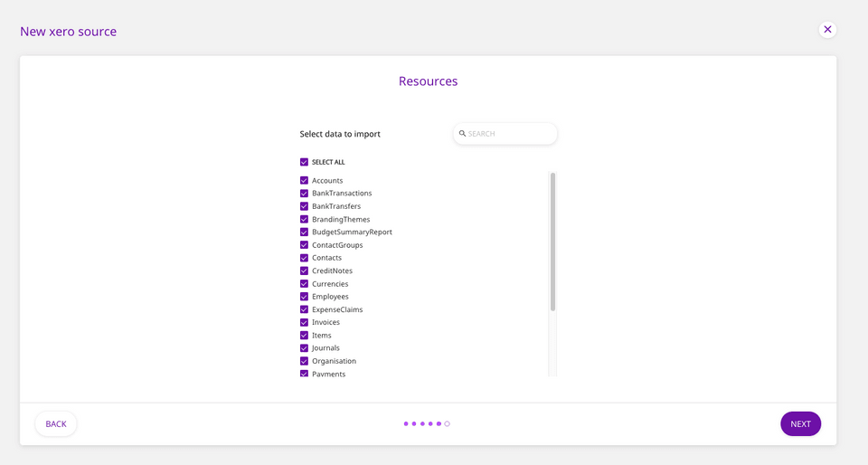Toggle the SELECT ALL checkbox
Image resolution: width=868 pixels, height=465 pixels.
coord(304,162)
